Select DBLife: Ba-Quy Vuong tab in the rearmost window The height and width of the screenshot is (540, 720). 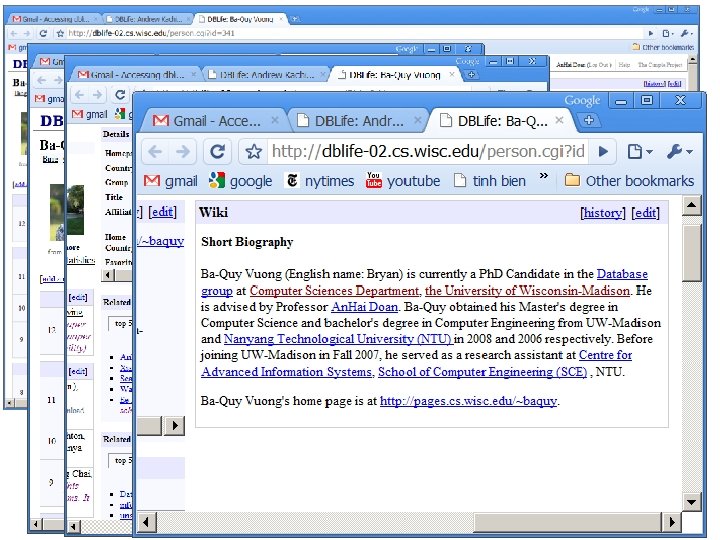pos(240,19)
